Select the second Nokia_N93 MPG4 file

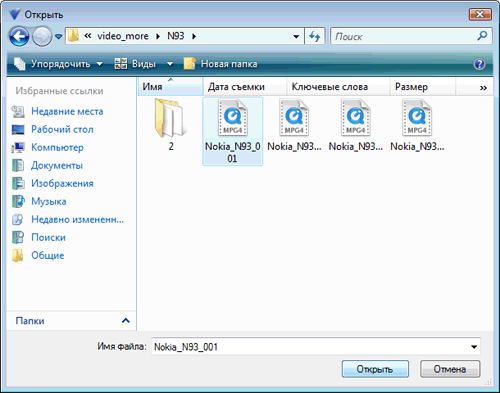tap(294, 126)
